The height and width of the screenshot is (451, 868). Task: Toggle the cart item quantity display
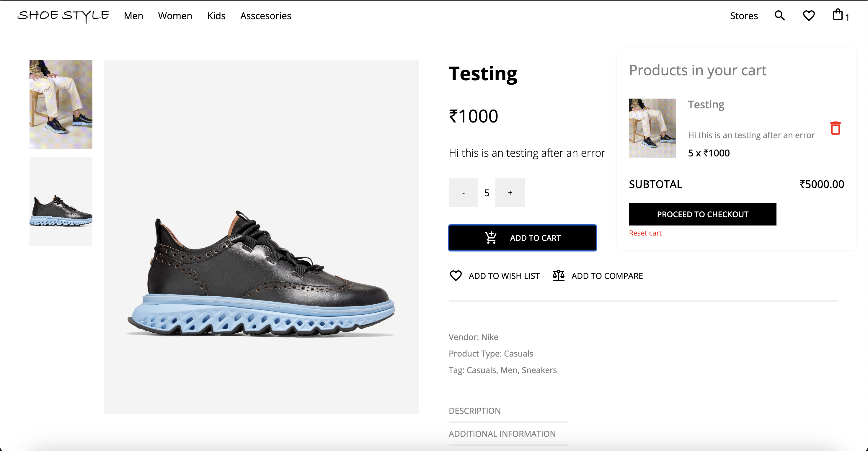(708, 153)
